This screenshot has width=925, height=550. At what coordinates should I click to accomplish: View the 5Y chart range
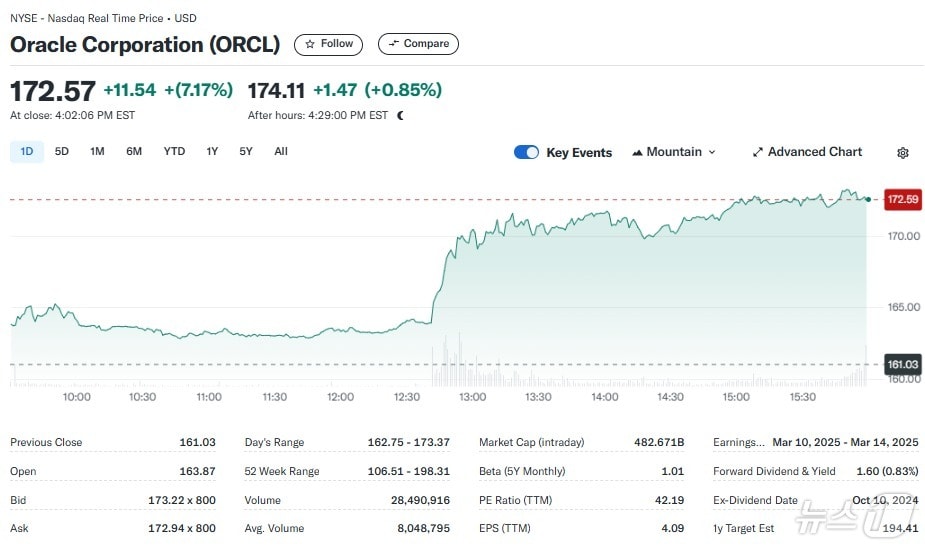pyautogui.click(x=246, y=152)
